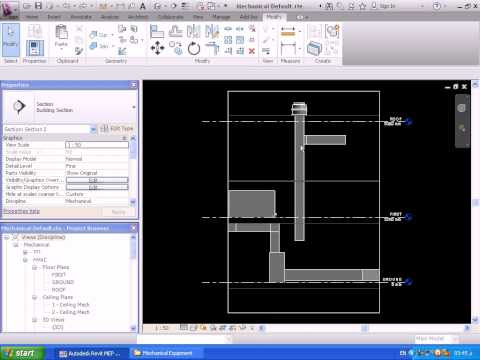480x360 pixels.
Task: Collapse the Floor Plans tree node
Action: coord(35,267)
